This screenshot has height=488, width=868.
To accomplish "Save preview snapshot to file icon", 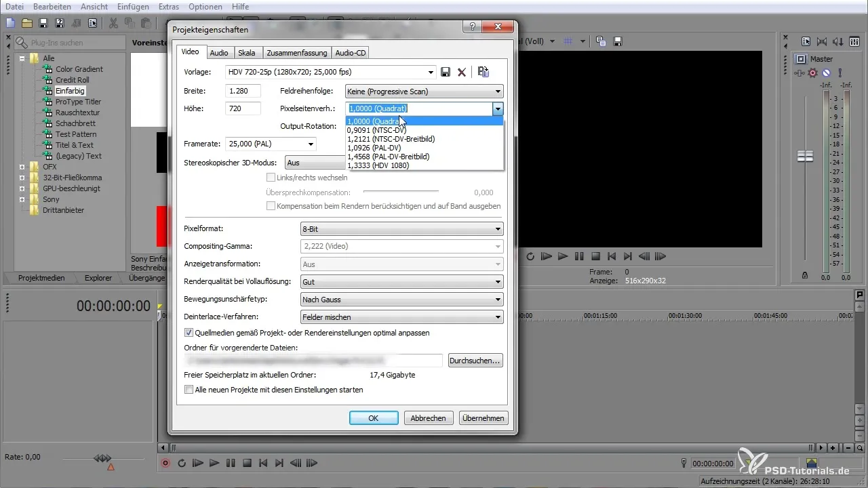I will tap(618, 41).
